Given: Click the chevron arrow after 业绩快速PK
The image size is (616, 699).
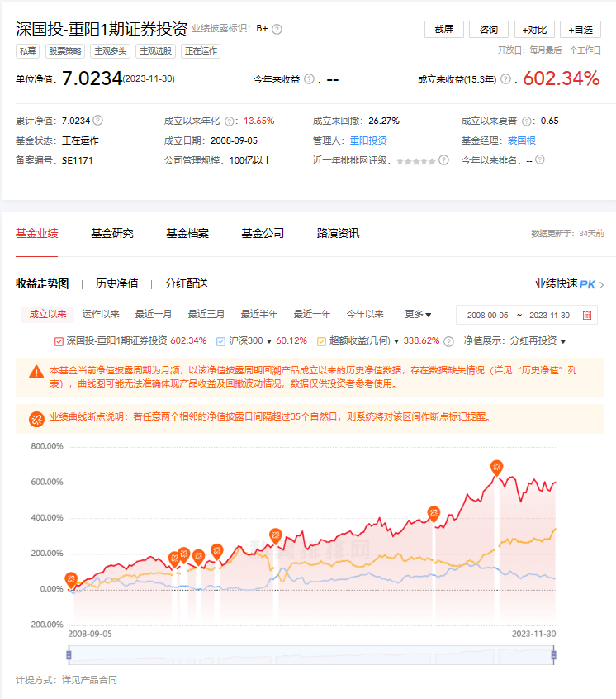Looking at the screenshot, I should 601,285.
